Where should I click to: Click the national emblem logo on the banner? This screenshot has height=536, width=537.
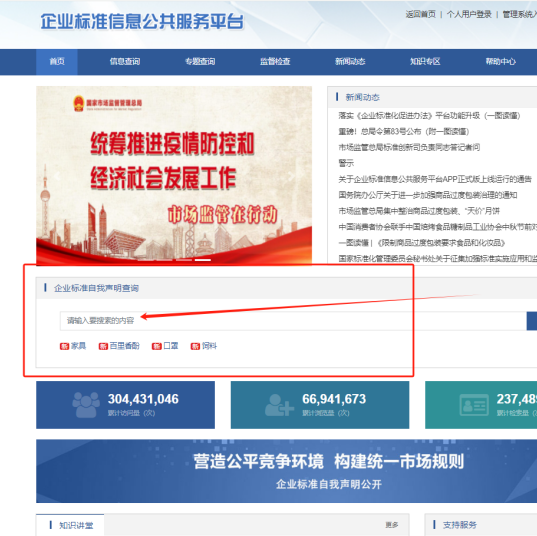(x=79, y=103)
